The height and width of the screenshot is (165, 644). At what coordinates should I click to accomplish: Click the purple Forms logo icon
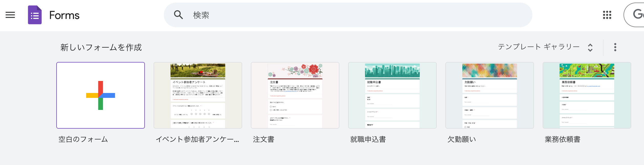pos(35,15)
